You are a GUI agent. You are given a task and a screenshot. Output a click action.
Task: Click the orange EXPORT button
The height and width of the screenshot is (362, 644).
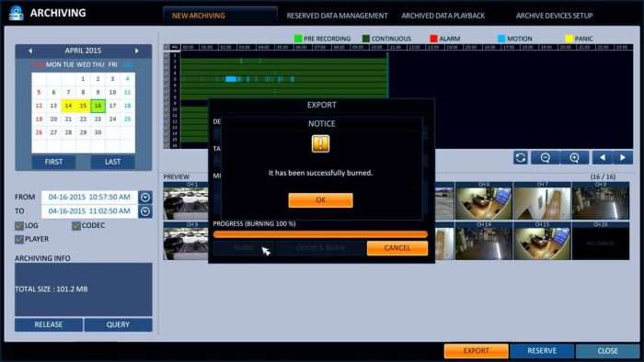tap(476, 351)
